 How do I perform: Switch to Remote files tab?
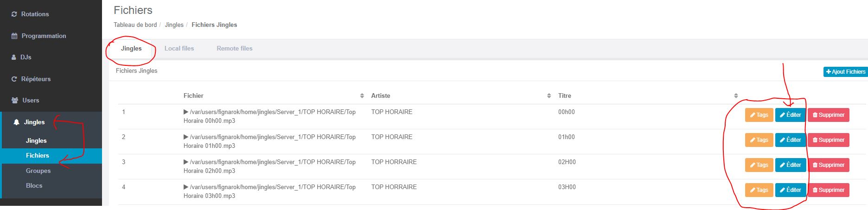point(235,48)
